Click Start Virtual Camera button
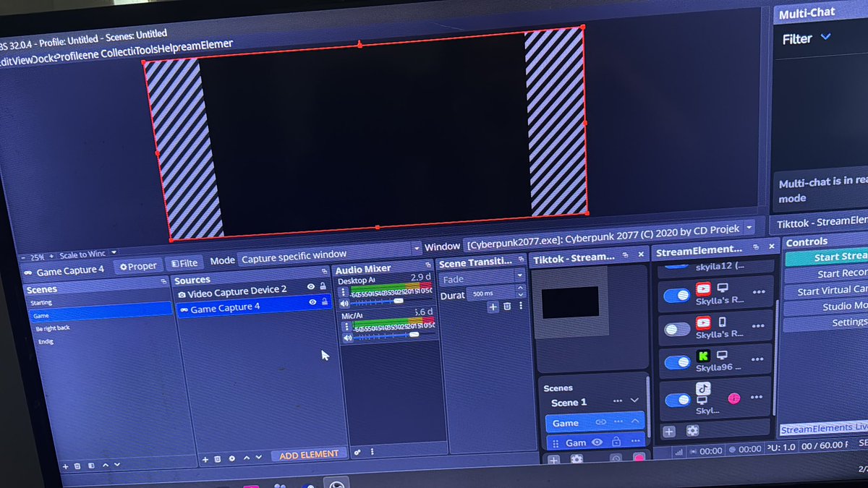868x488 pixels. pyautogui.click(x=827, y=290)
